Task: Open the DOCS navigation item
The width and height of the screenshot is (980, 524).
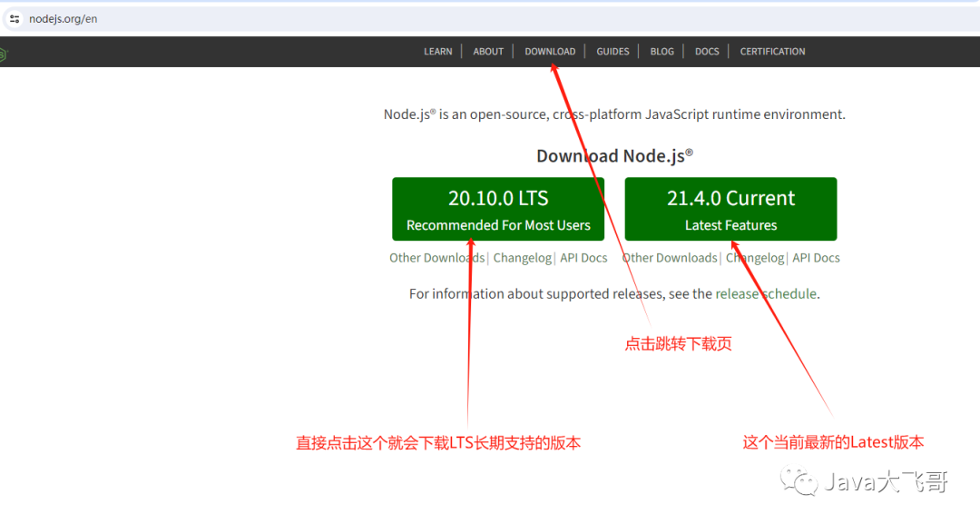Action: pos(707,51)
